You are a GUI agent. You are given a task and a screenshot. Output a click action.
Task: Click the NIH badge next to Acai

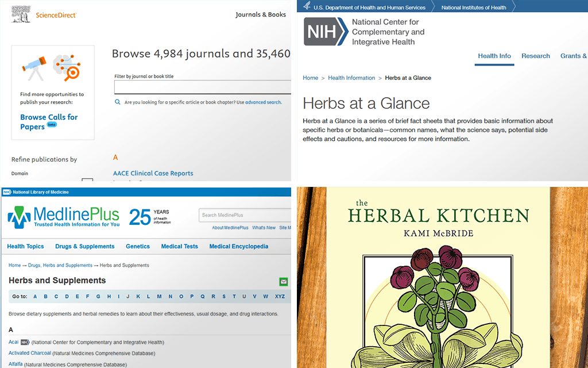pyautogui.click(x=25, y=342)
